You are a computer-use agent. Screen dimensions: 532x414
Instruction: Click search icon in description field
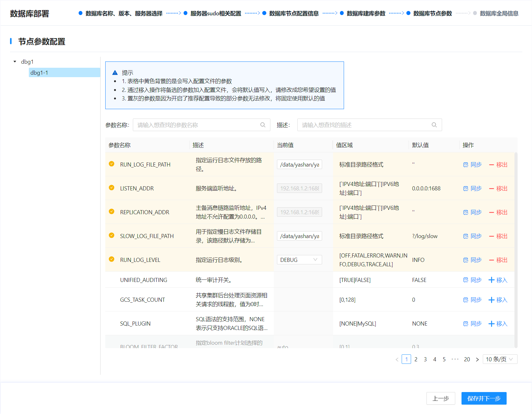pyautogui.click(x=434, y=125)
